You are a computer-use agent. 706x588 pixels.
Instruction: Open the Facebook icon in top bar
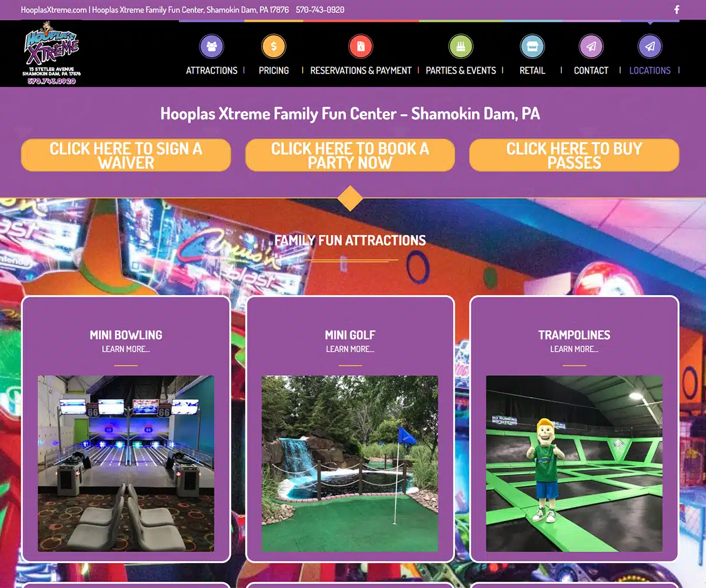(x=677, y=9)
